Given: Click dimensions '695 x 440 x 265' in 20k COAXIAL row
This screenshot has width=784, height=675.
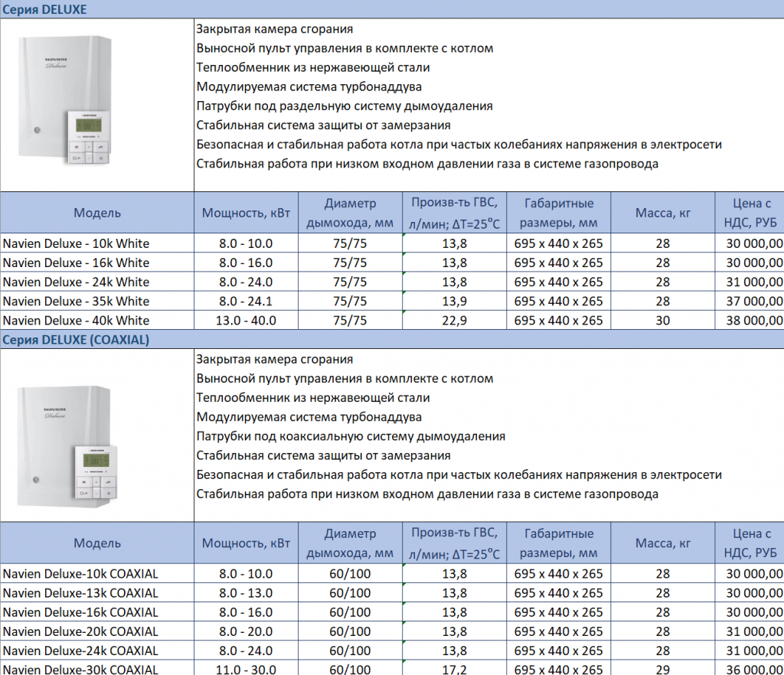Looking at the screenshot, I should click(x=558, y=631).
